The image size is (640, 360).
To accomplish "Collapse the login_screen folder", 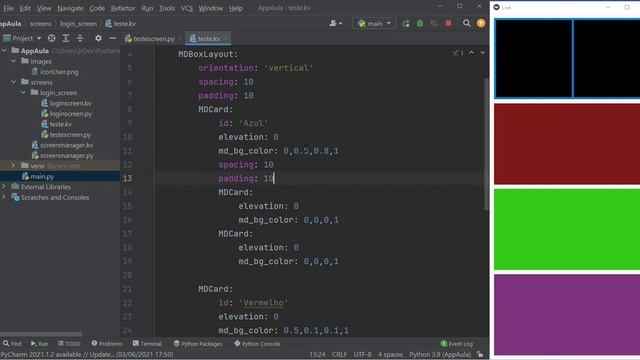I will pos(23,93).
